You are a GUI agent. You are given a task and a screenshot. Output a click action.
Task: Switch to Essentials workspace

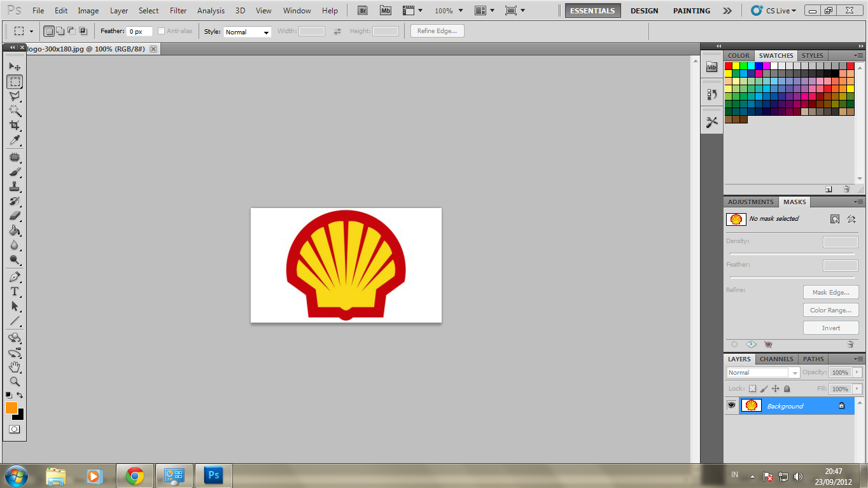pyautogui.click(x=592, y=11)
